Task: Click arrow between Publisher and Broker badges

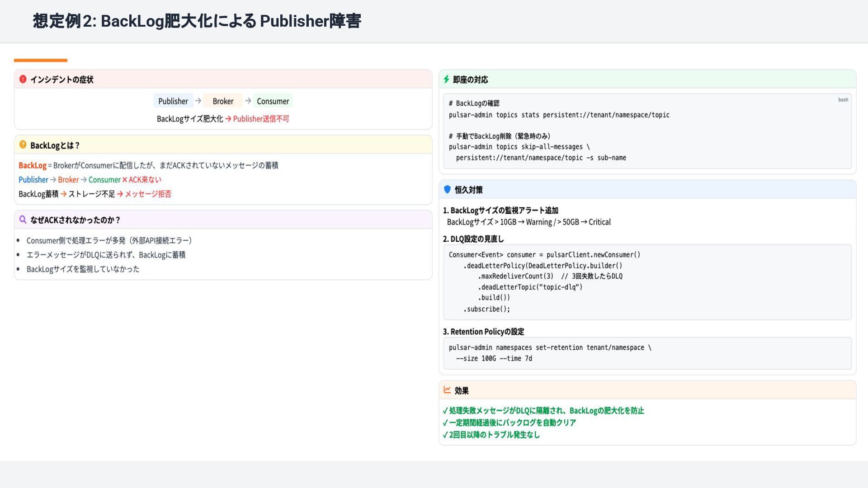Action: (198, 101)
